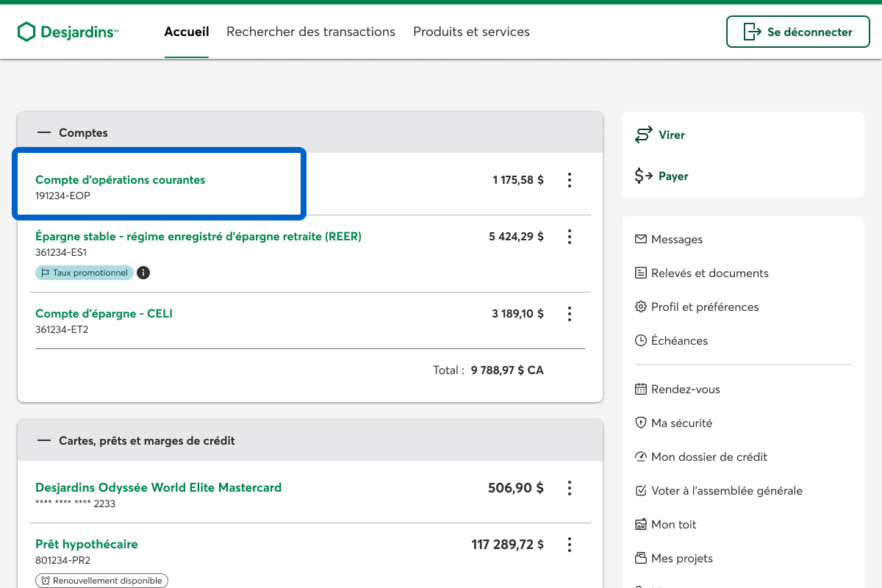
Task: Click the info icon beside Taux promotionnel
Action: pos(143,273)
